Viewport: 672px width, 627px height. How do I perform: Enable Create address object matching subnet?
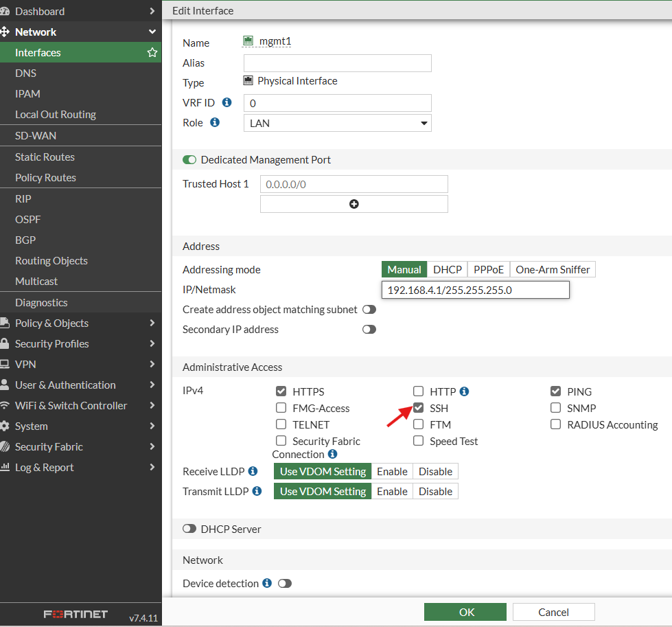pos(369,310)
